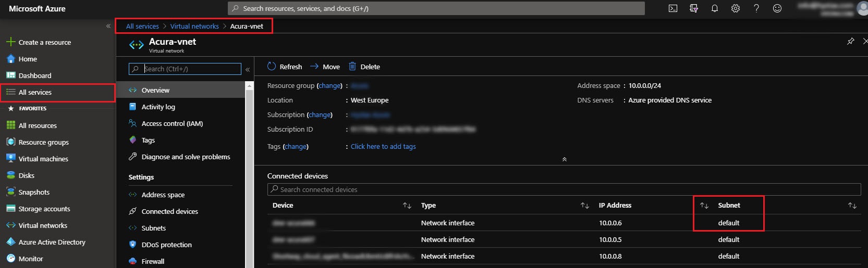Change the subscription link
The width and height of the screenshot is (868, 268).
coord(320,114)
